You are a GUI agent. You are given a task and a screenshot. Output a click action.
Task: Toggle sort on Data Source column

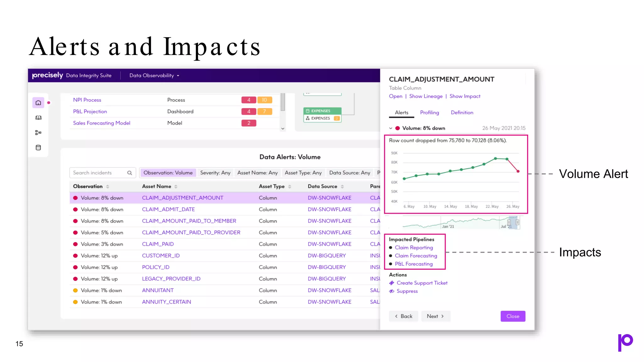pos(342,187)
